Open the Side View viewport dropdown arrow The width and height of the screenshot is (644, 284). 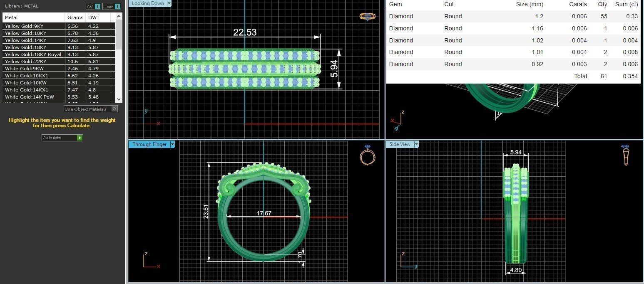[416, 144]
